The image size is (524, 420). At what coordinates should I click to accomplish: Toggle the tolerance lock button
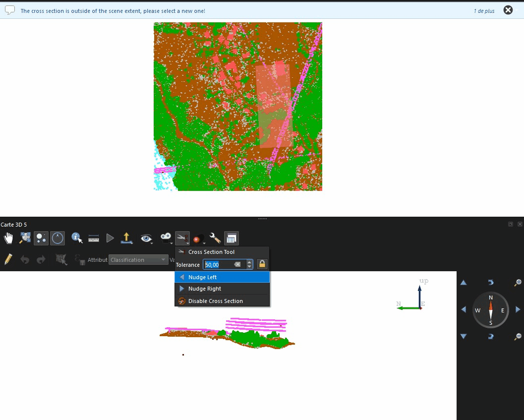point(262,264)
